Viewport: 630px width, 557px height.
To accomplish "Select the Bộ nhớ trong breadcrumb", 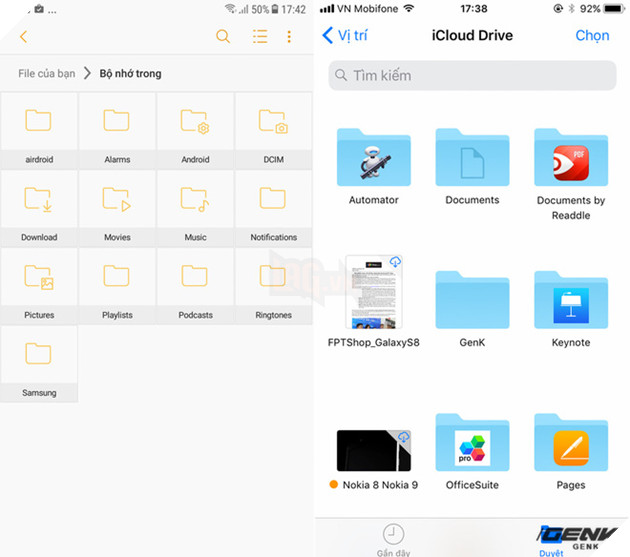I will point(130,74).
